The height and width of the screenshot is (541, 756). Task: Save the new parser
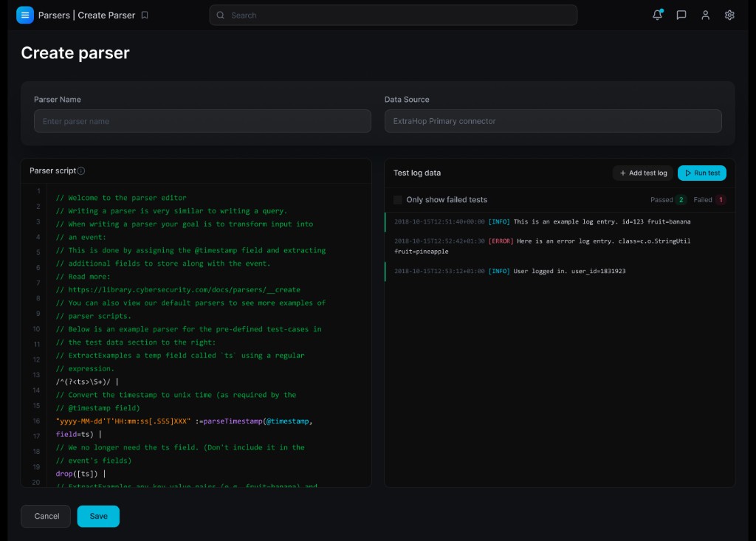point(98,516)
